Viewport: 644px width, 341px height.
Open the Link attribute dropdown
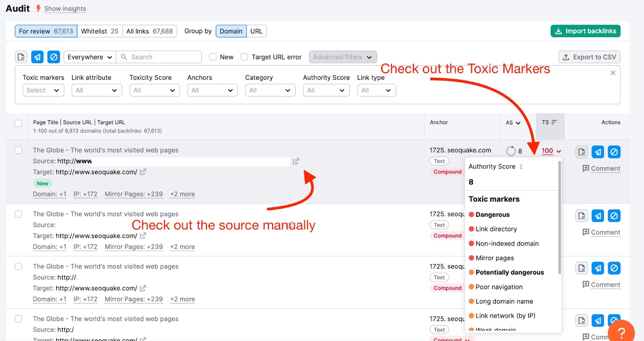97,90
